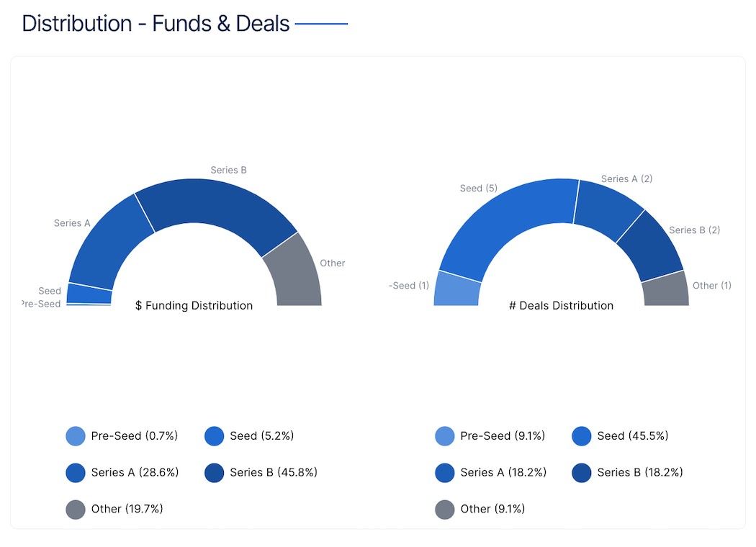Click Other (9.1%) gray legend dot

[x=445, y=510]
